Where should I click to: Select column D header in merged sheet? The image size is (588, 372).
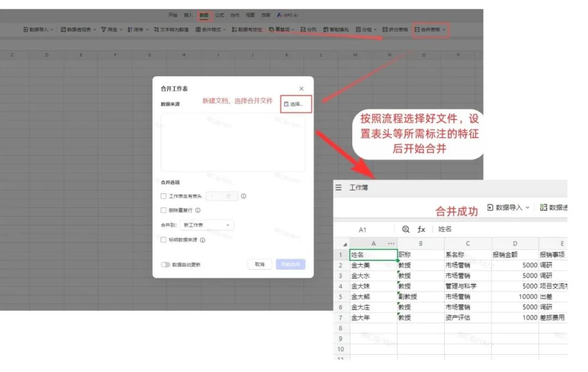515,244
